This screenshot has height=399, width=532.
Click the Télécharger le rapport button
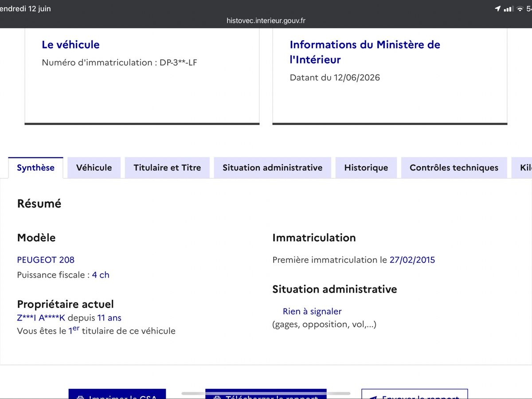coord(266,394)
